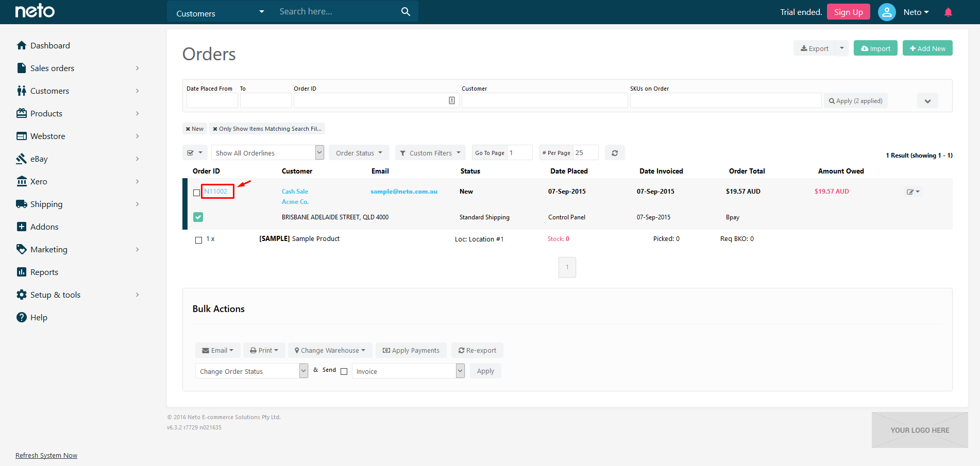Click the SKUs on Order field
The height and width of the screenshot is (466, 980).
725,100
